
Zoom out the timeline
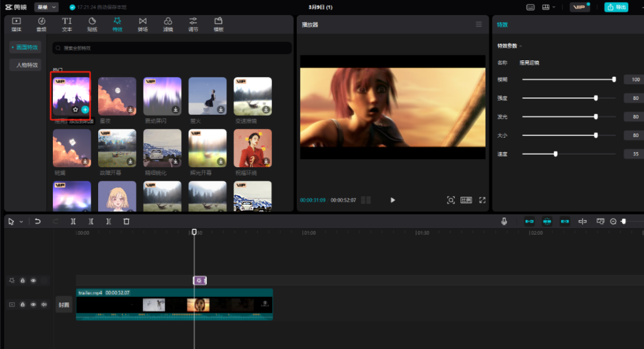coord(613,221)
